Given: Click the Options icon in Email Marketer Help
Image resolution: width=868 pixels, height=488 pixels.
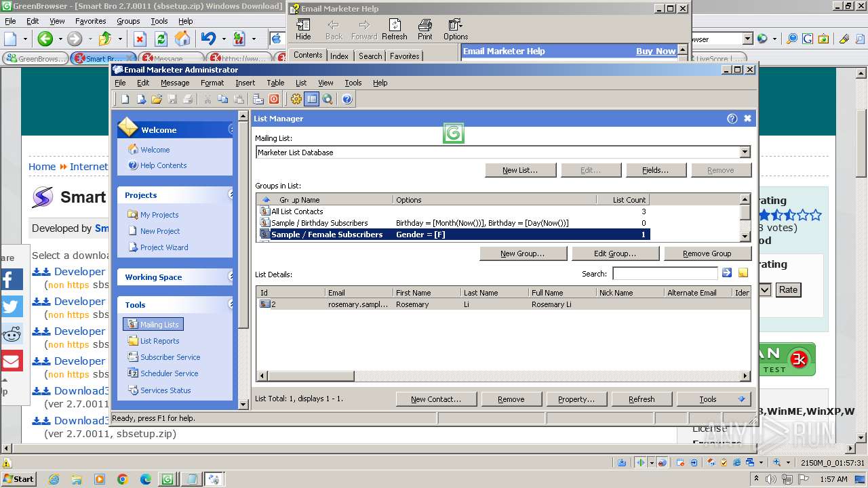Looking at the screenshot, I should (456, 29).
